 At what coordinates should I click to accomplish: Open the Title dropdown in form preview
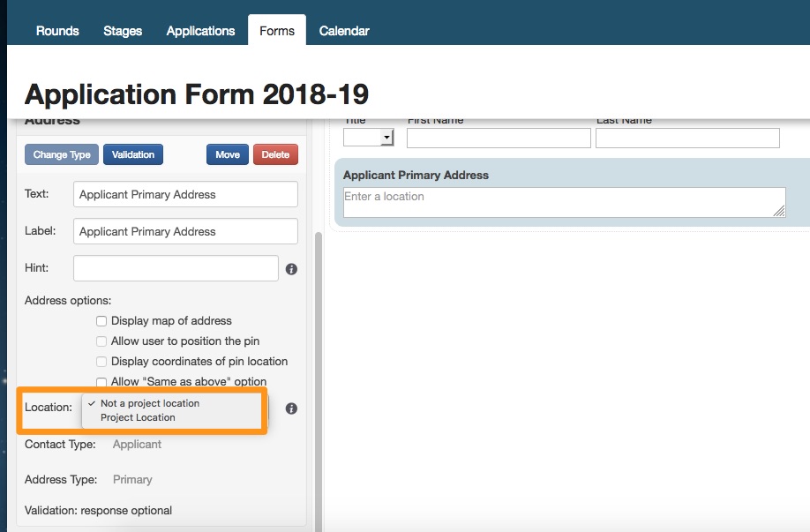[369, 138]
